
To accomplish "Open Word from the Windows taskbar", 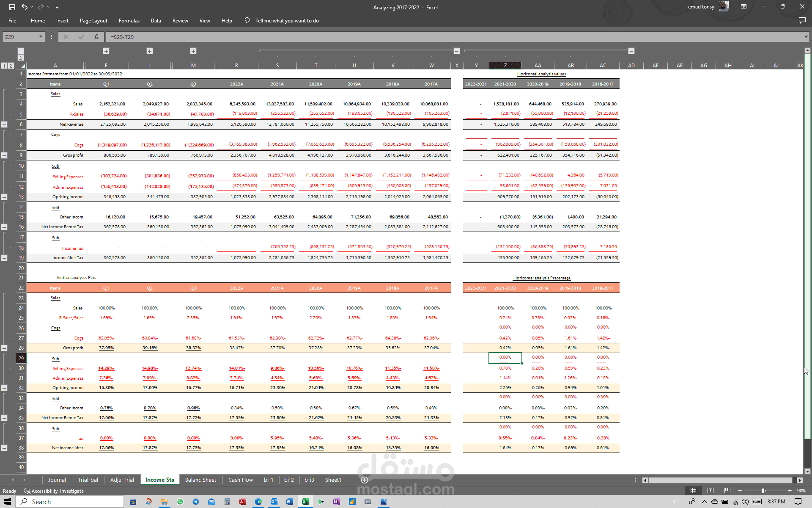I will pos(289,502).
